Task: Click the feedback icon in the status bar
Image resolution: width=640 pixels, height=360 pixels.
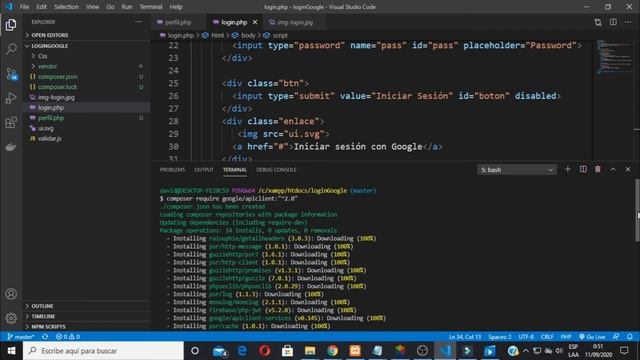Action: coord(616,337)
